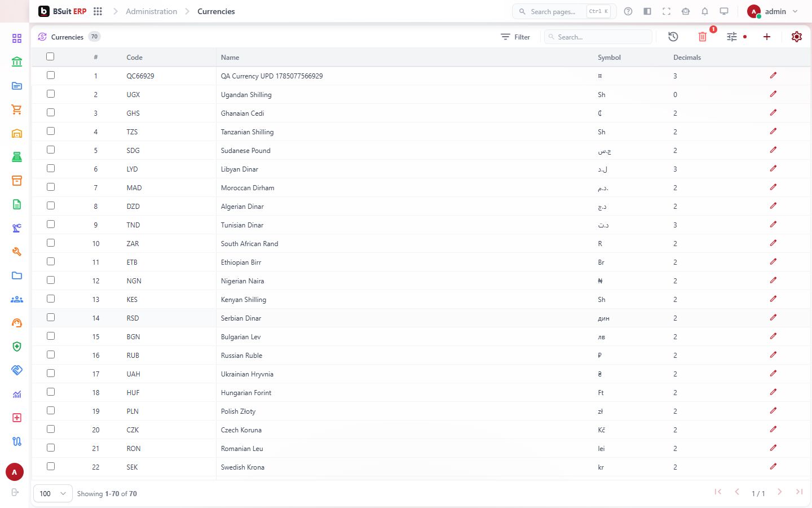Tick the South African Rand checkbox
The image size is (812, 508).
[51, 243]
